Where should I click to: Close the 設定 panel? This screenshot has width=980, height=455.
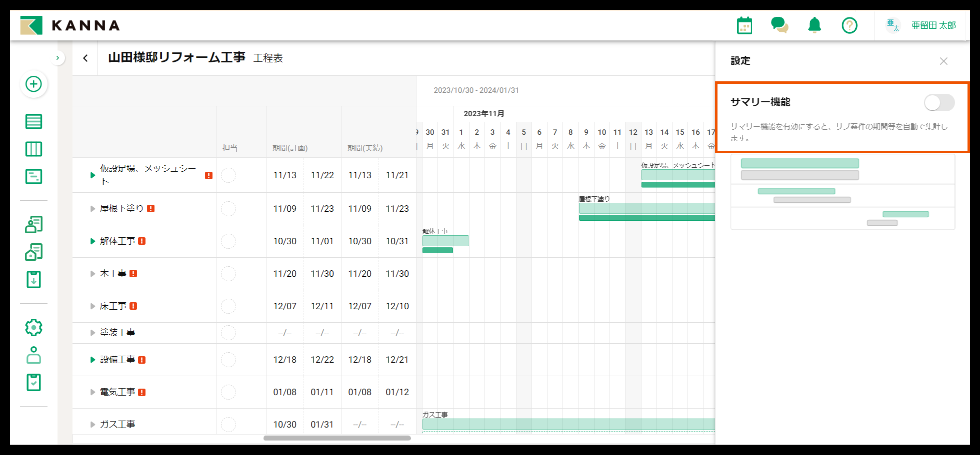(943, 61)
